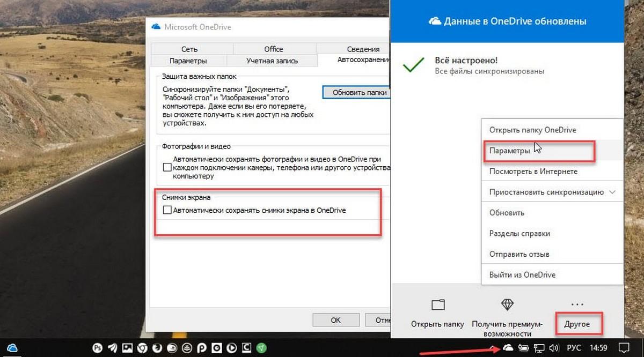Open the Параметры tab in OneDrive dialog

pyautogui.click(x=188, y=61)
